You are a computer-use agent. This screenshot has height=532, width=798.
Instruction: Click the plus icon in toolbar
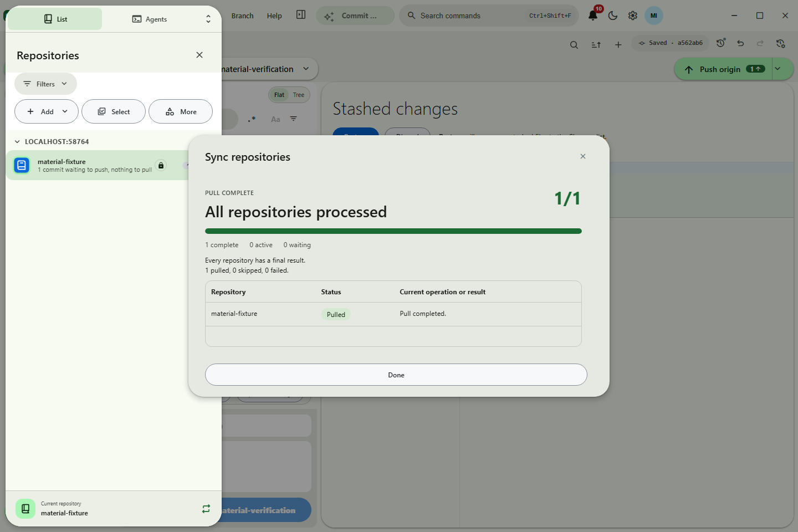click(618, 45)
